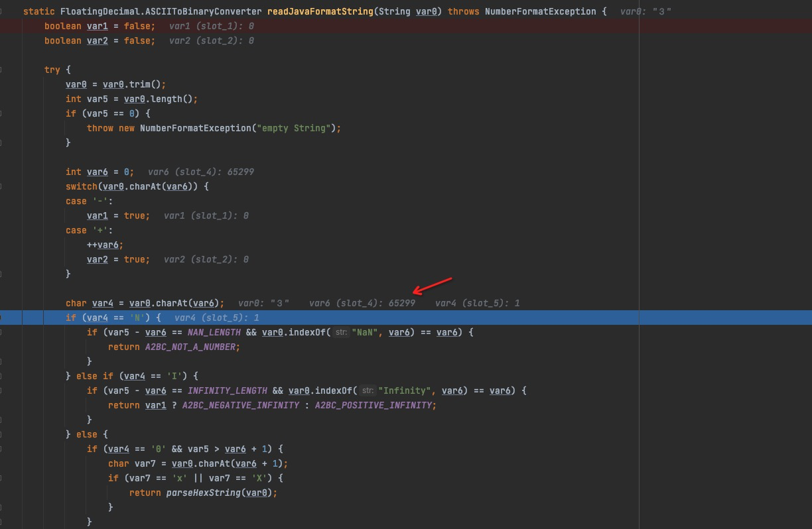Click the underlined var0 parameter in the signature
This screenshot has height=529, width=812.
click(x=427, y=11)
